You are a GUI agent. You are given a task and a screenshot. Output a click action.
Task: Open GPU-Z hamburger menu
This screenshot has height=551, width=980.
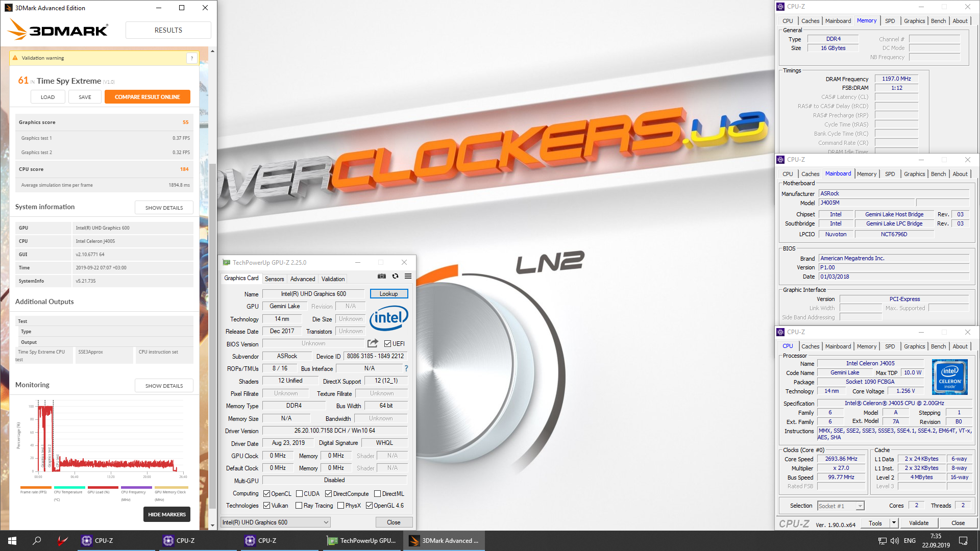[x=408, y=276]
